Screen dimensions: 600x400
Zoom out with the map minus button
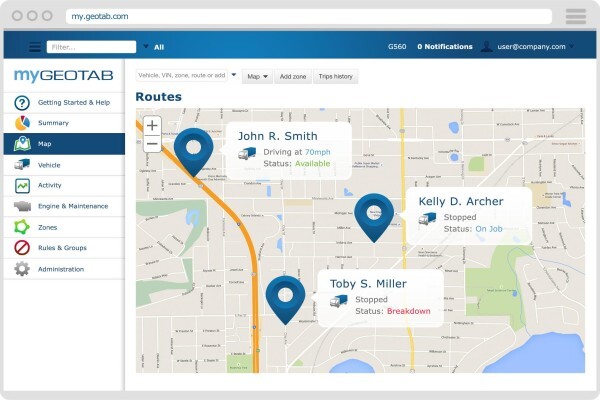pos(152,144)
